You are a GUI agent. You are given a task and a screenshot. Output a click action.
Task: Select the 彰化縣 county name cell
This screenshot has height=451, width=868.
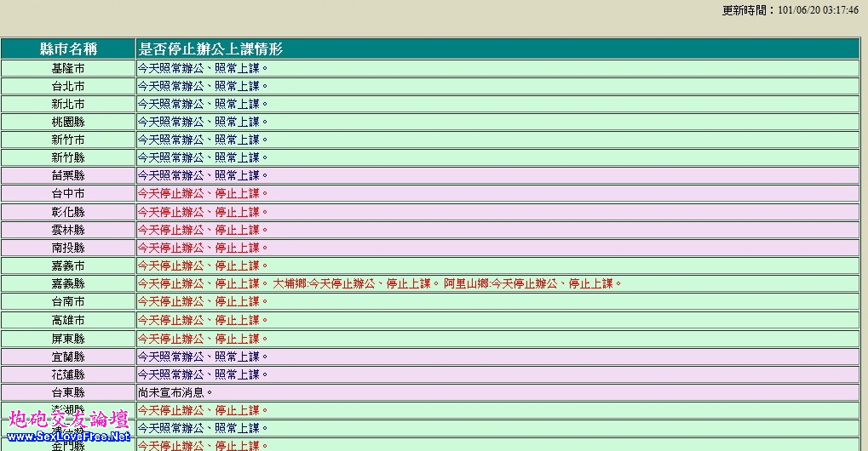[x=68, y=211]
